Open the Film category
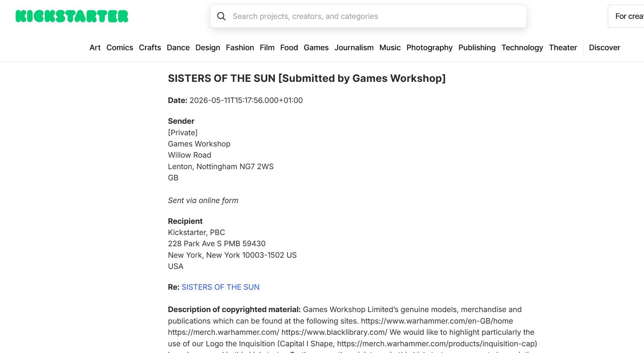Viewport: 644px width, 353px height. click(x=267, y=48)
